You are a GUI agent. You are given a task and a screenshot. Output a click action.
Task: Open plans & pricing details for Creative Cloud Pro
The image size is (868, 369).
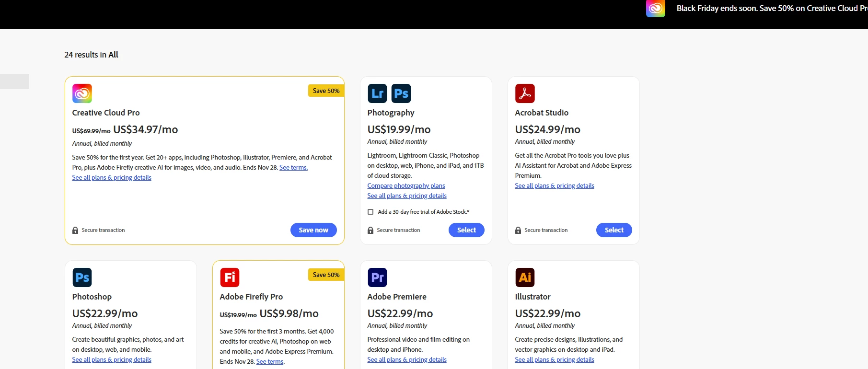112,177
